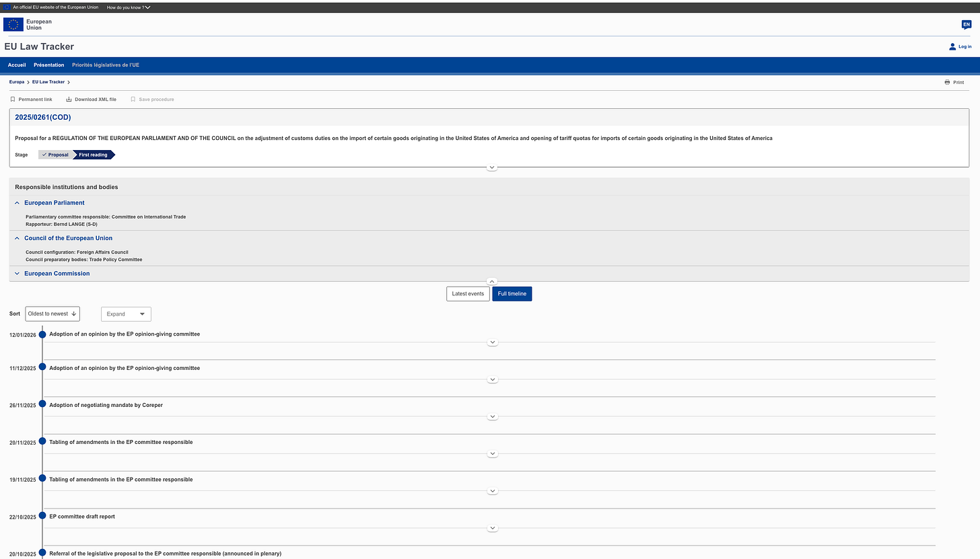This screenshot has width=980, height=559.
Task: Click 'Council configuration: Foreign Affairs Council' text
Action: (77, 252)
